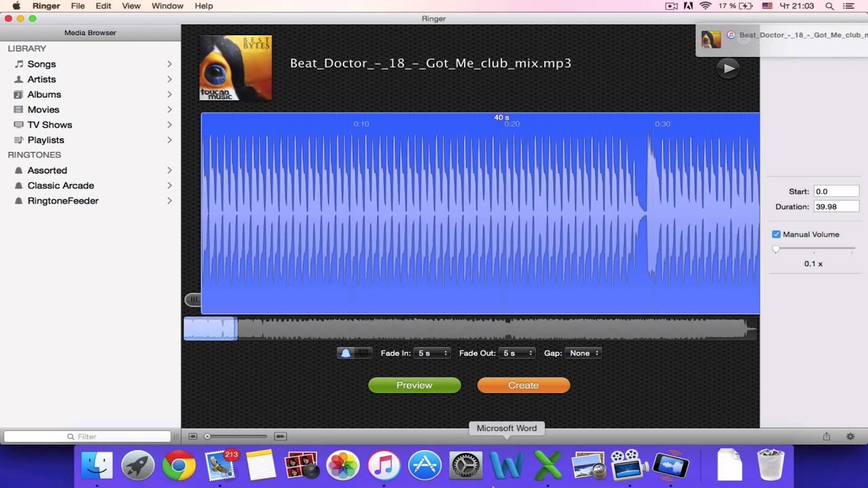Click the TV Shows screen icon
Screen dimensions: 868x488
[x=19, y=125]
